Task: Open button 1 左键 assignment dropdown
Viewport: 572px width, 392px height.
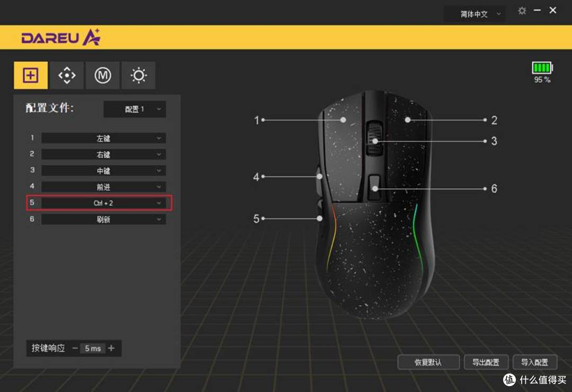Action: (104, 138)
